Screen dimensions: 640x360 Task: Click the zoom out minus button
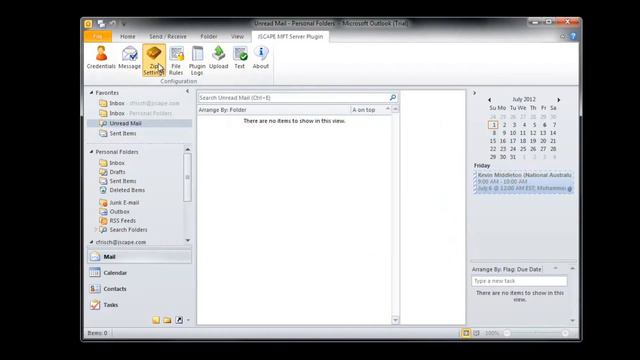coord(507,333)
